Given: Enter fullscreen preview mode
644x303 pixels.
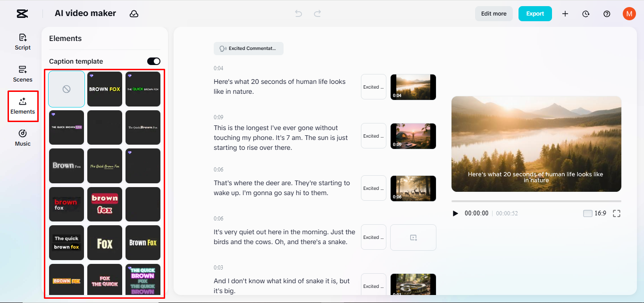Looking at the screenshot, I should point(617,213).
